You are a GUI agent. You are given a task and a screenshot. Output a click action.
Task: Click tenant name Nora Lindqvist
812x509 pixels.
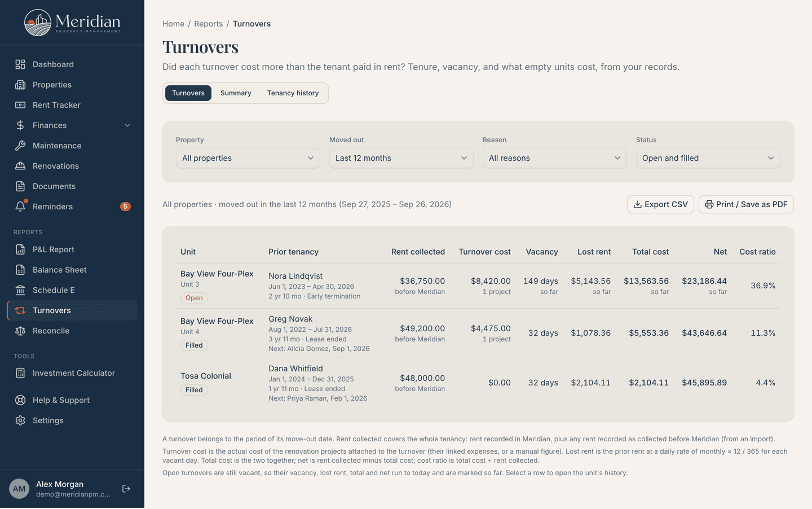tap(295, 276)
